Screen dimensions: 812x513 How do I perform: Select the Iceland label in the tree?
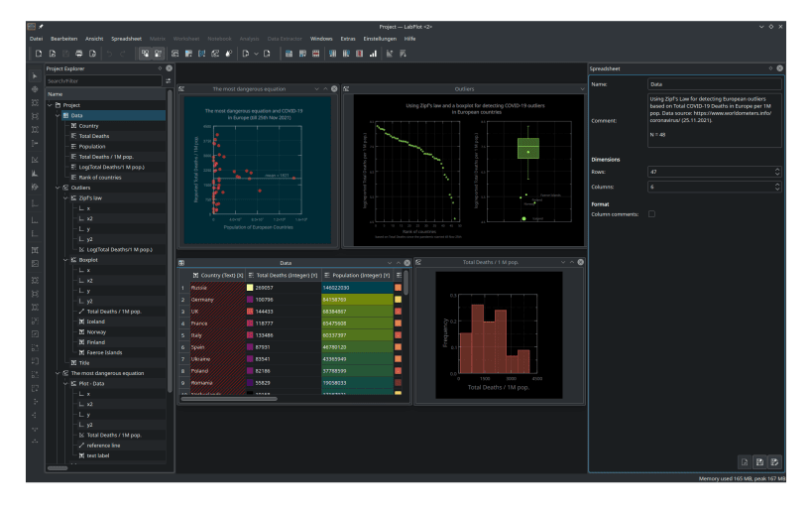95,321
